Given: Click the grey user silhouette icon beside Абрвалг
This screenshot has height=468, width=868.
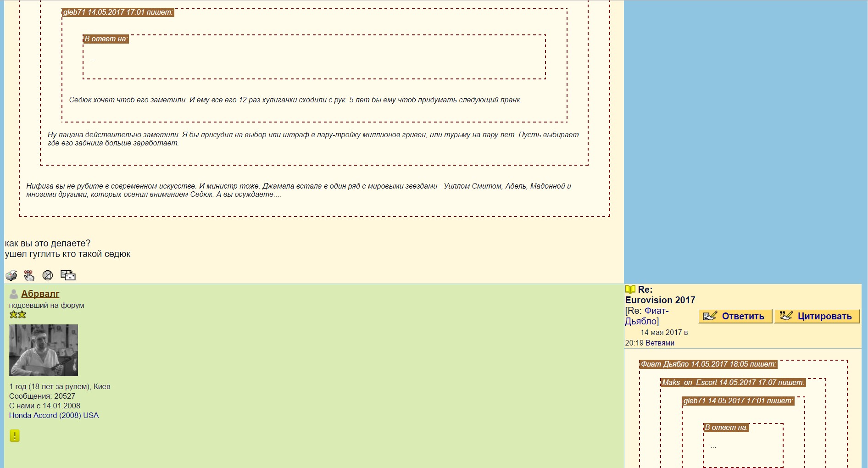Looking at the screenshot, I should tap(14, 294).
